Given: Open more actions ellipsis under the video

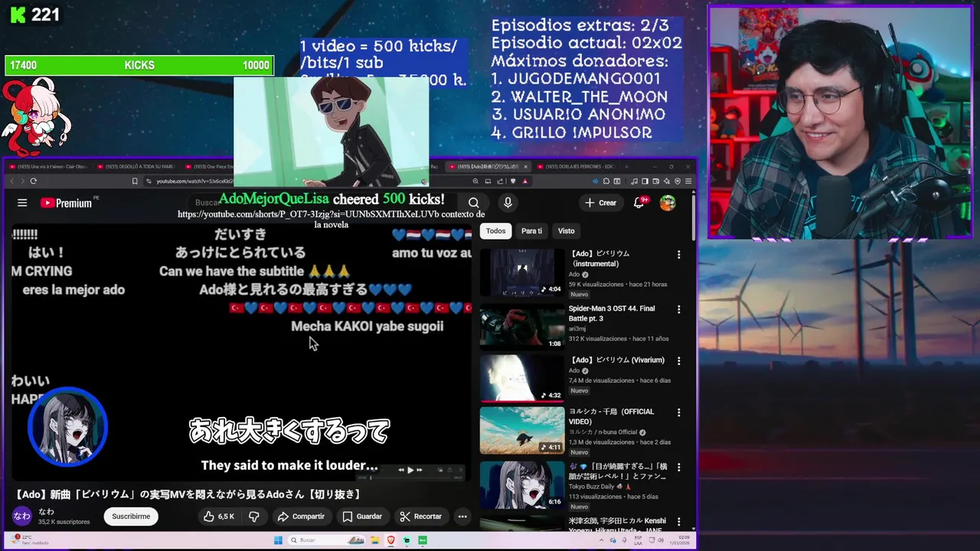Looking at the screenshot, I should pyautogui.click(x=462, y=517).
